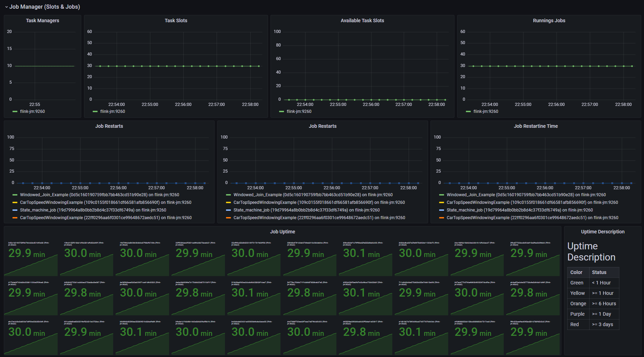This screenshot has height=357, width=644.
Task: Toggle flink-jm:9260 series in Task Slots legend
Action: coord(112,111)
